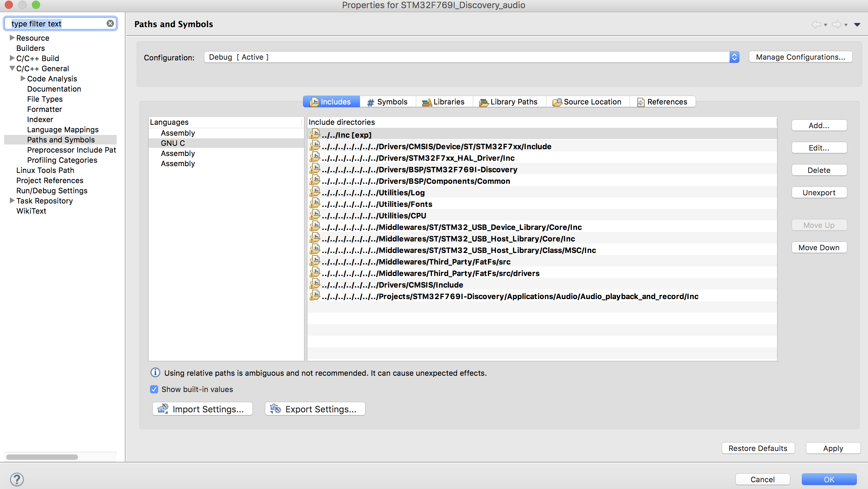Switch to the Symbols tab
Viewport: 868px width, 489px height.
click(x=388, y=102)
